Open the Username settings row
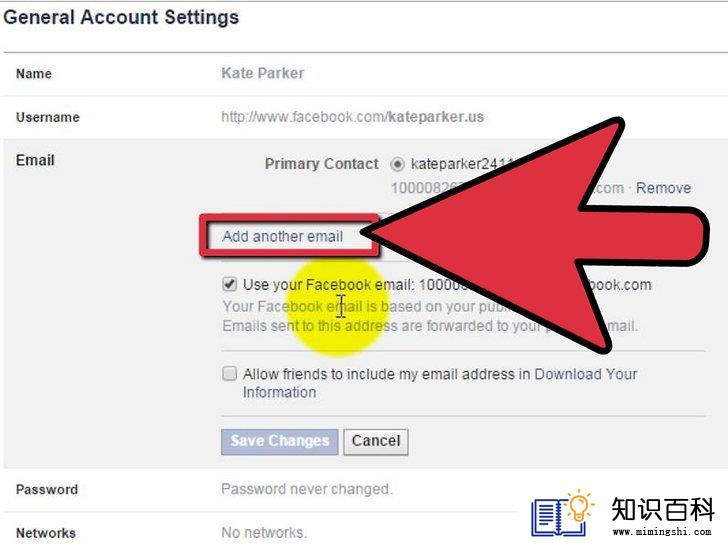Screen dimensions: 728x546 tap(364, 117)
